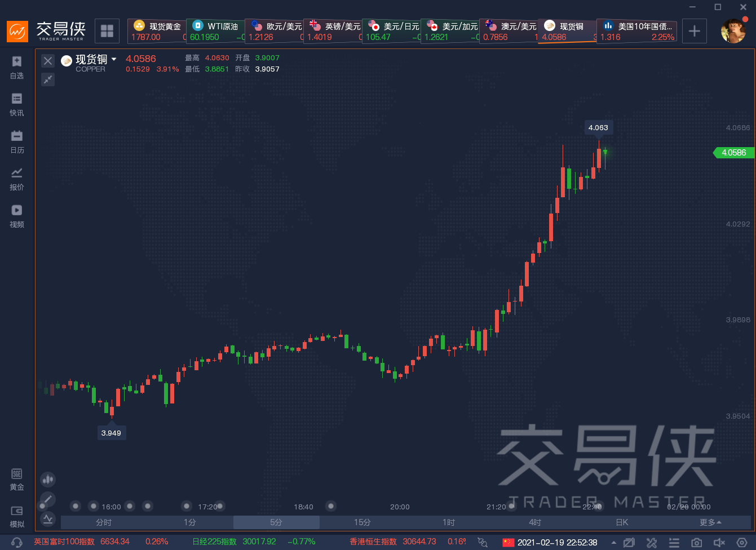The width and height of the screenshot is (756, 550).
Task: Click the 日经225指数 ticker
Action: click(x=215, y=542)
